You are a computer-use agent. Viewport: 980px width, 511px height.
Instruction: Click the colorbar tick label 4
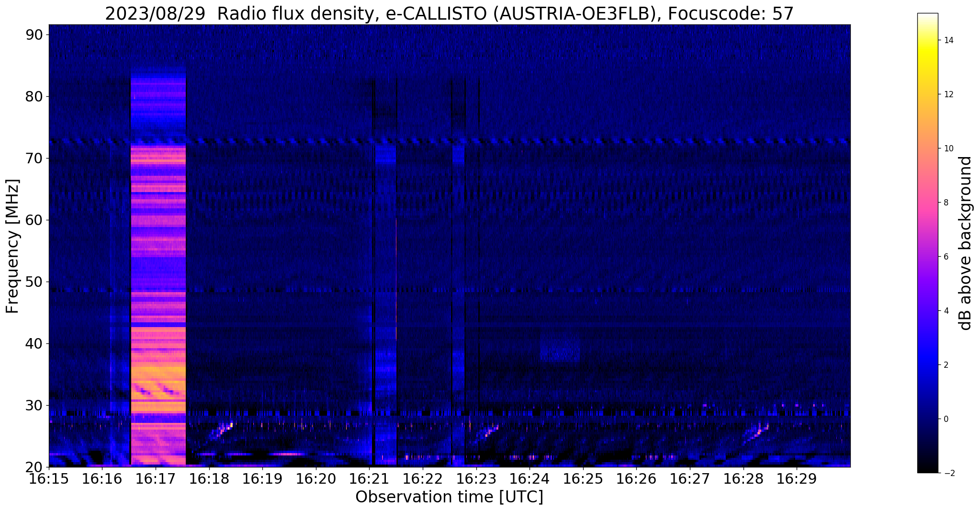(946, 311)
